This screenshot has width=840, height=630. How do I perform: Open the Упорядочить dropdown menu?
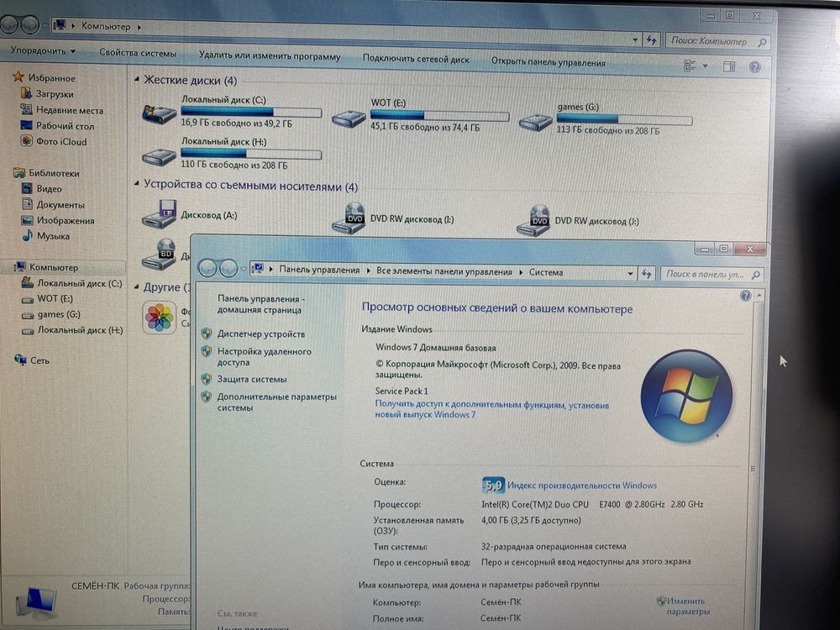(43, 51)
